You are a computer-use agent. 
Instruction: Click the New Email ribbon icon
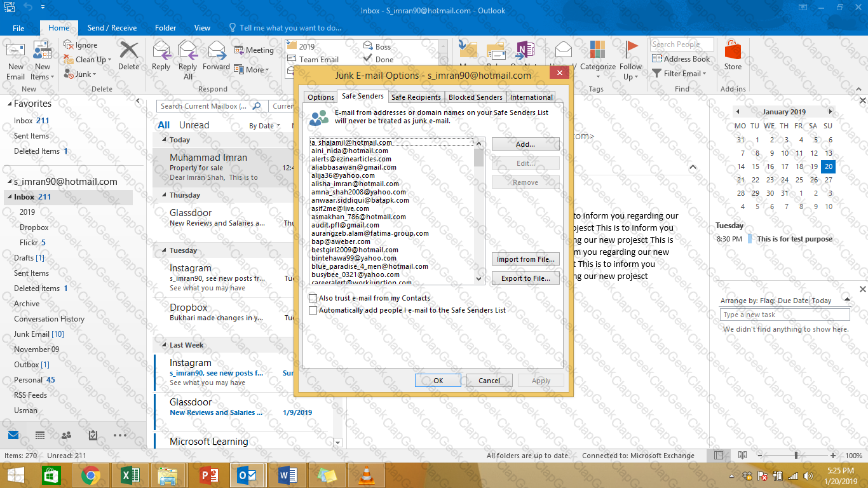click(16, 60)
